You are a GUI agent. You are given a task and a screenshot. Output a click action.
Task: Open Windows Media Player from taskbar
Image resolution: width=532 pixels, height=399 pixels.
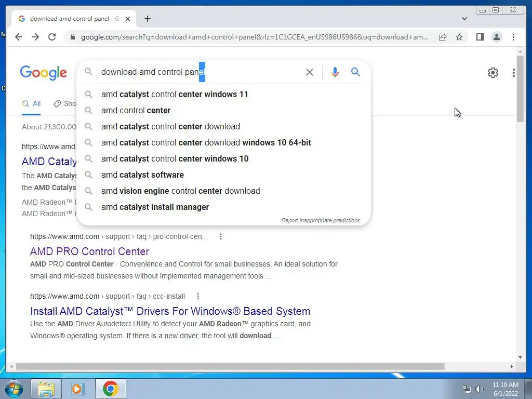77,389
